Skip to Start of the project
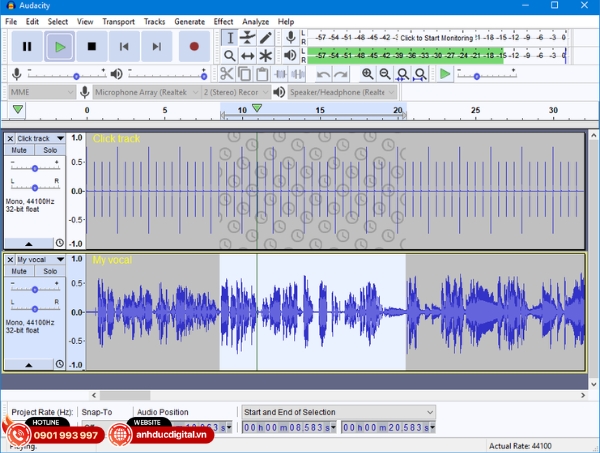This screenshot has height=453, width=600. (124, 46)
